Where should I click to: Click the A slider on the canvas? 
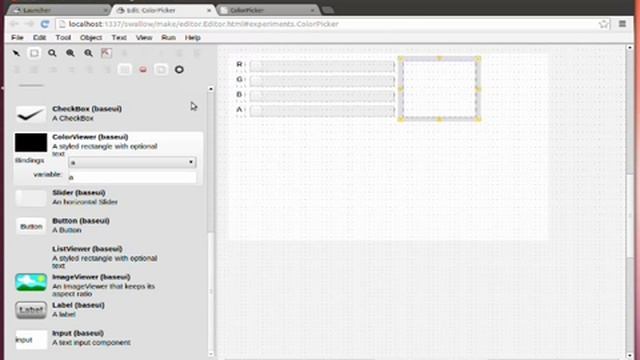[x=322, y=110]
